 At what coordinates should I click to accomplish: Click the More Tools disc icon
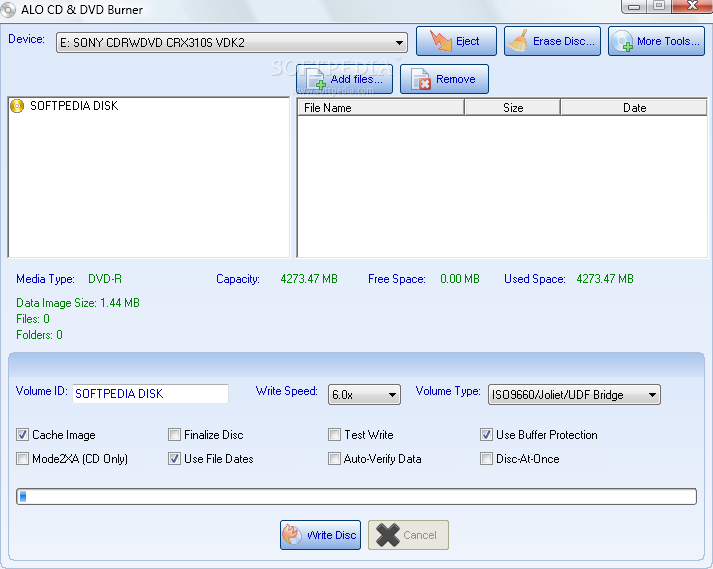622,41
